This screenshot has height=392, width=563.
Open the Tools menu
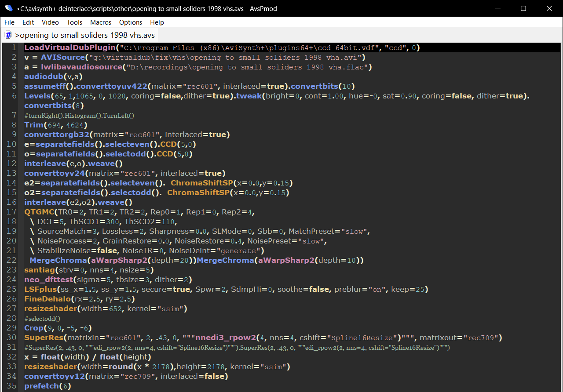(74, 22)
